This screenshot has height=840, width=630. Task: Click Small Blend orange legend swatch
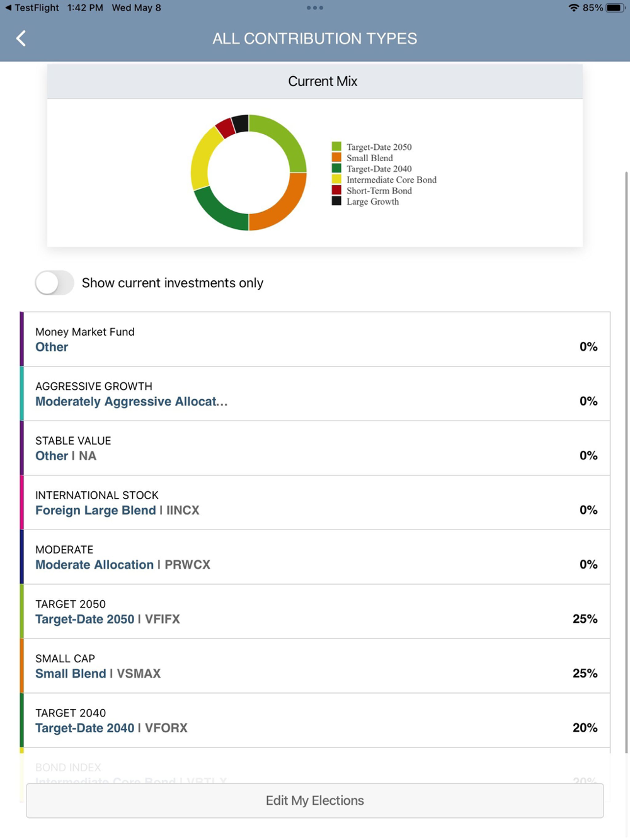coord(336,157)
